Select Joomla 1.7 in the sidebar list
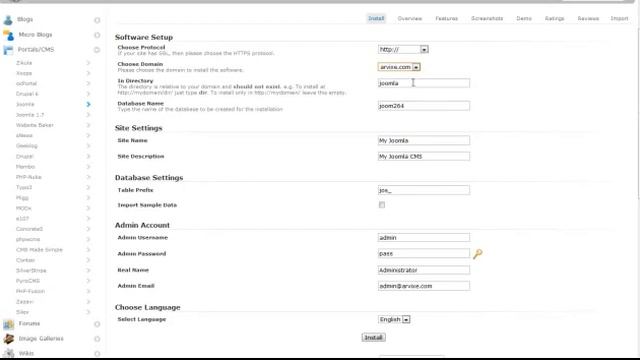 (x=30, y=115)
